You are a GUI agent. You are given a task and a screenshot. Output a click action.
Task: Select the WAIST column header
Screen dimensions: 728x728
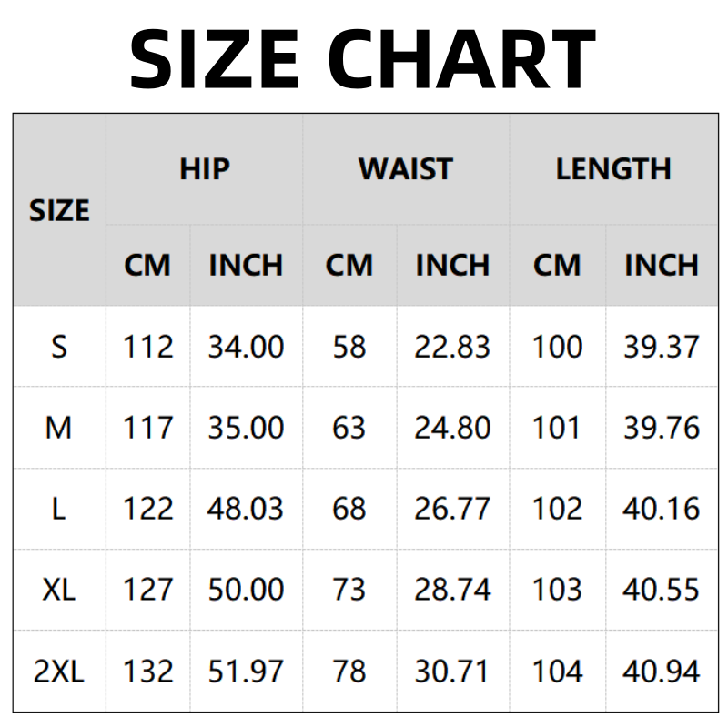[x=406, y=169]
